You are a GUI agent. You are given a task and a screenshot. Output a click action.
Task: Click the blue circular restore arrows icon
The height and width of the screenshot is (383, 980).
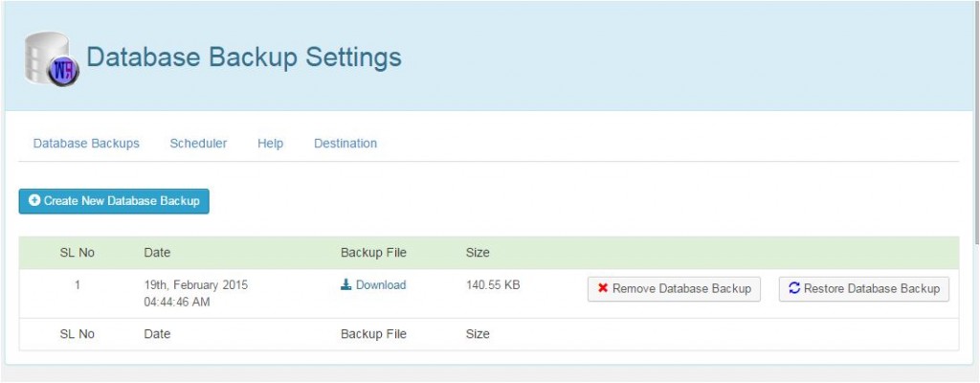click(x=794, y=288)
